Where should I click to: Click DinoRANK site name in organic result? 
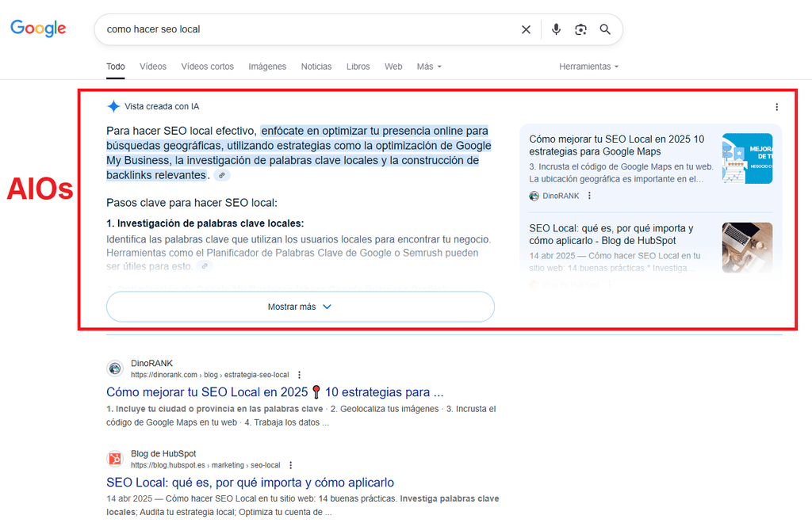click(x=151, y=363)
